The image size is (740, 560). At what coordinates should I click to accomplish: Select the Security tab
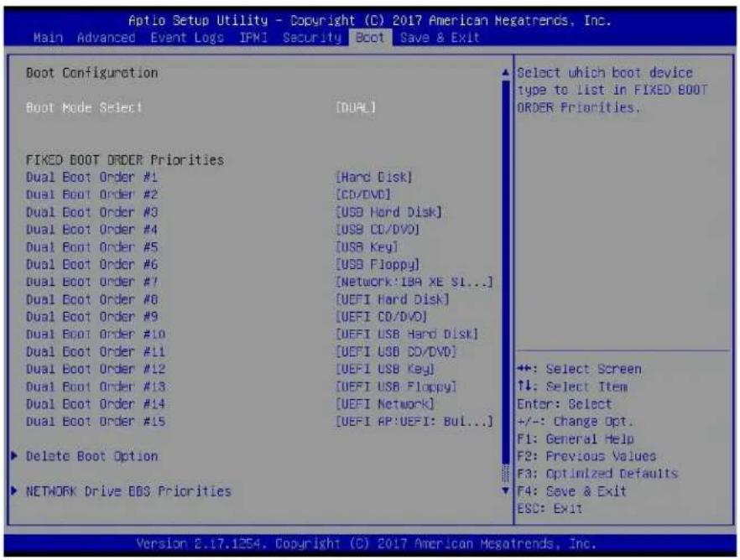pyautogui.click(x=312, y=38)
